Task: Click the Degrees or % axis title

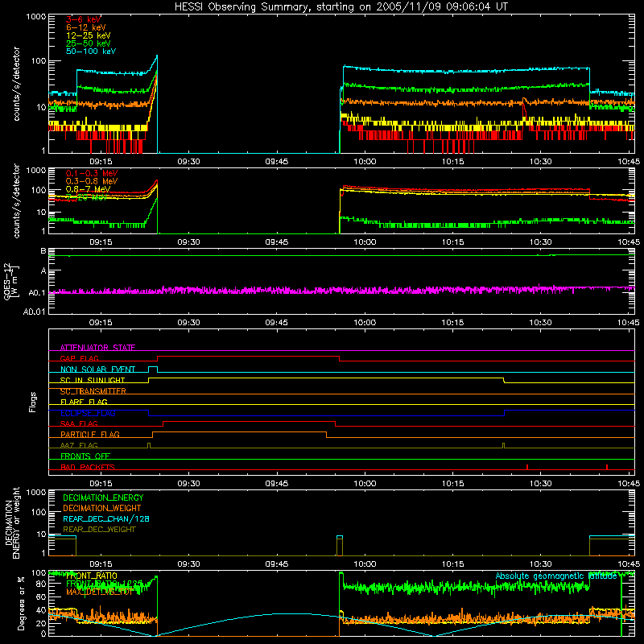Action: click(22, 603)
